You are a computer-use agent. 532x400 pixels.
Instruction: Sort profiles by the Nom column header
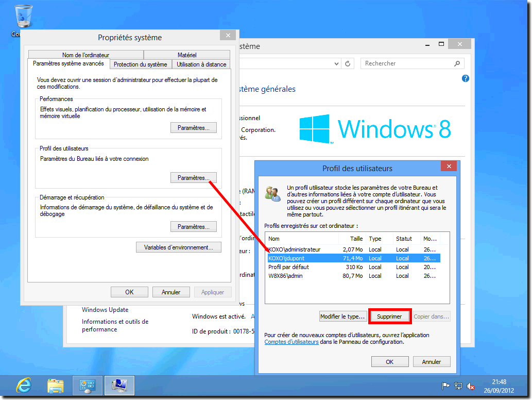[x=302, y=239]
